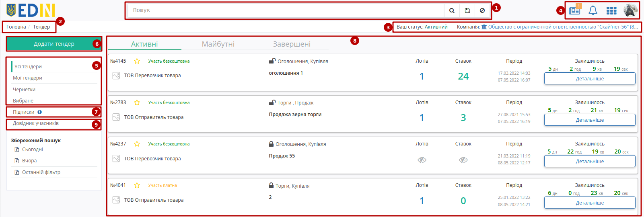Open the user profile avatar
The height and width of the screenshot is (217, 644).
tap(630, 10)
